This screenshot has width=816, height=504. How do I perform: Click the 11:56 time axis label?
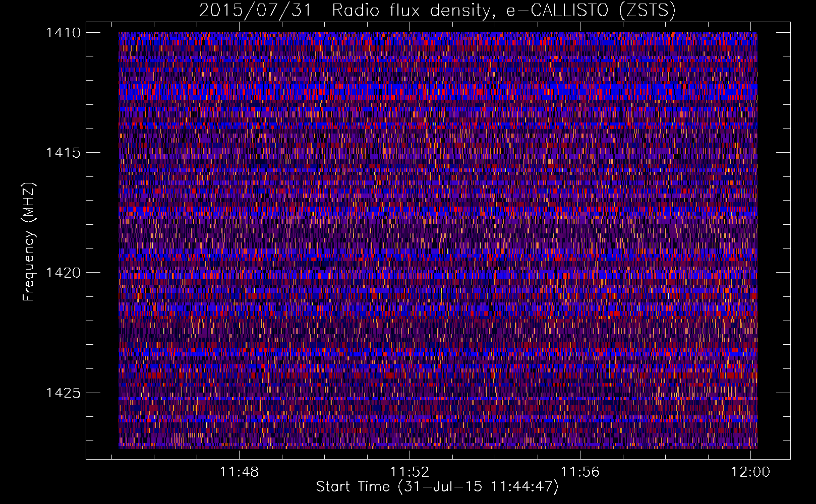[580, 472]
